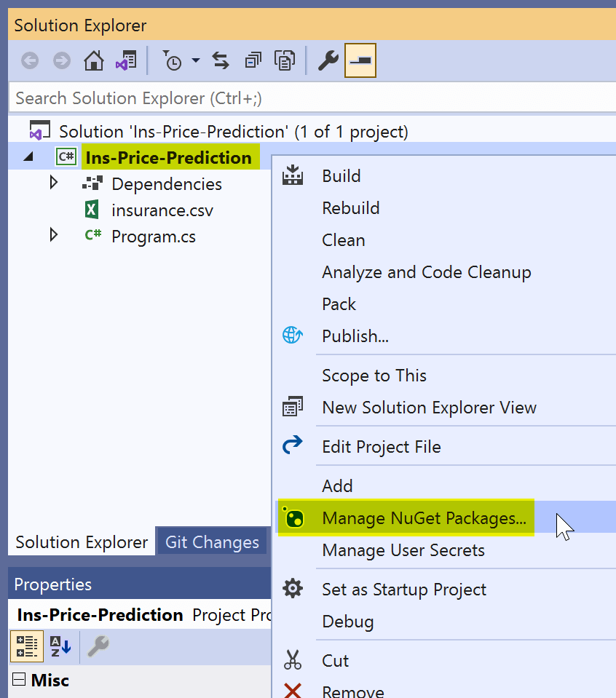Click the Collapse All icon
The image size is (616, 698).
pyautogui.click(x=253, y=60)
